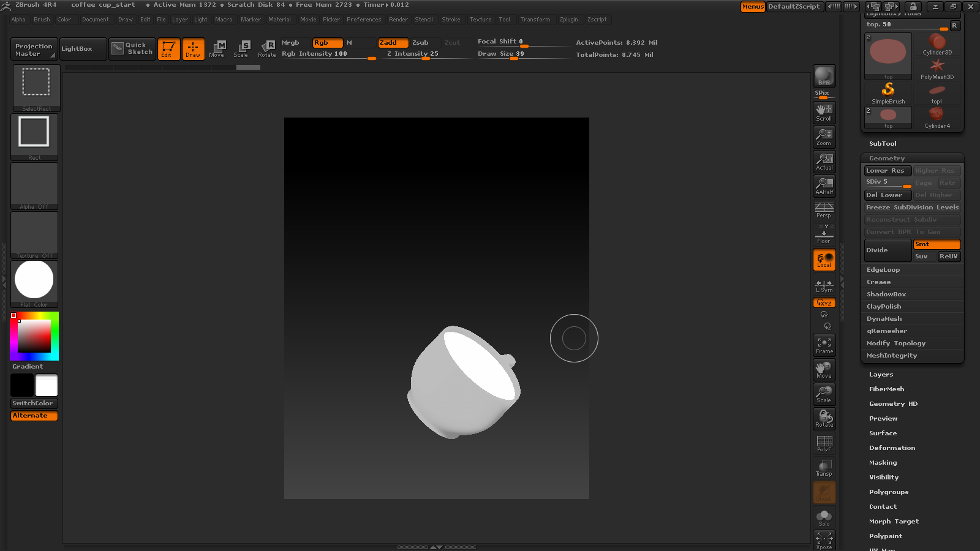980x551 pixels.
Task: Toggle Floor grid display on right shelf
Action: pos(824,234)
